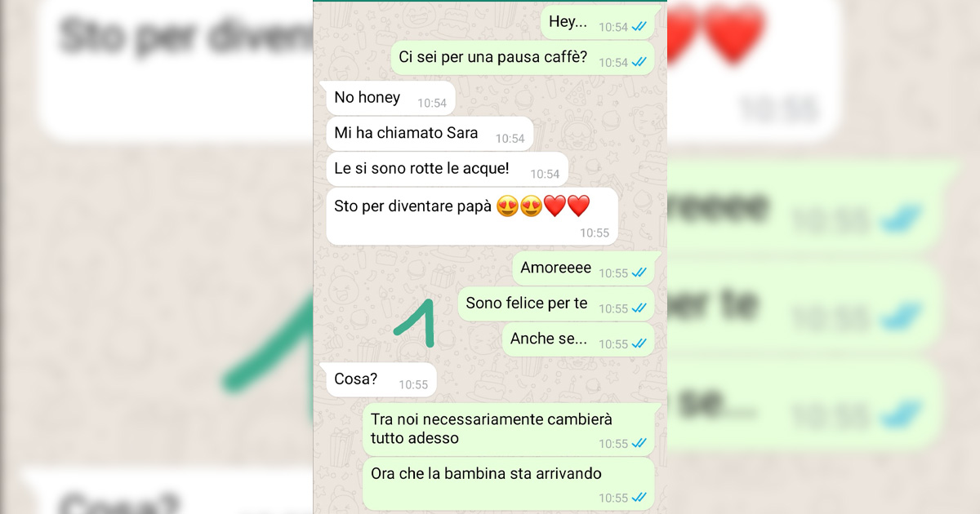
Task: Click the read receipt on "Ci sei per una pausa caffè?"
Action: [x=639, y=62]
